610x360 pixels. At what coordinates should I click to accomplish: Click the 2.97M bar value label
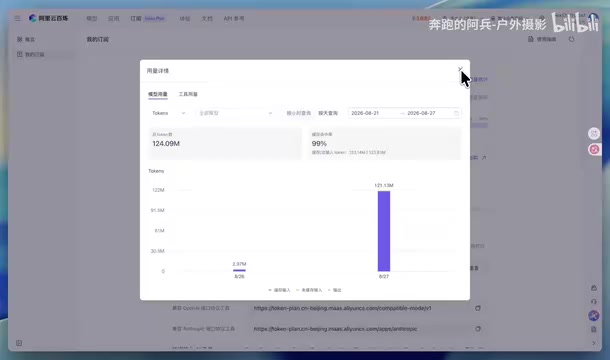point(239,264)
